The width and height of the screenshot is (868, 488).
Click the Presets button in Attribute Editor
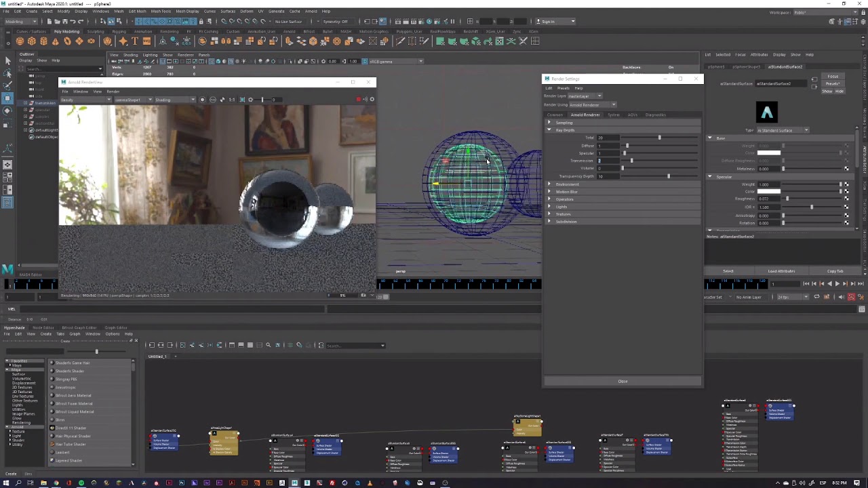click(833, 84)
